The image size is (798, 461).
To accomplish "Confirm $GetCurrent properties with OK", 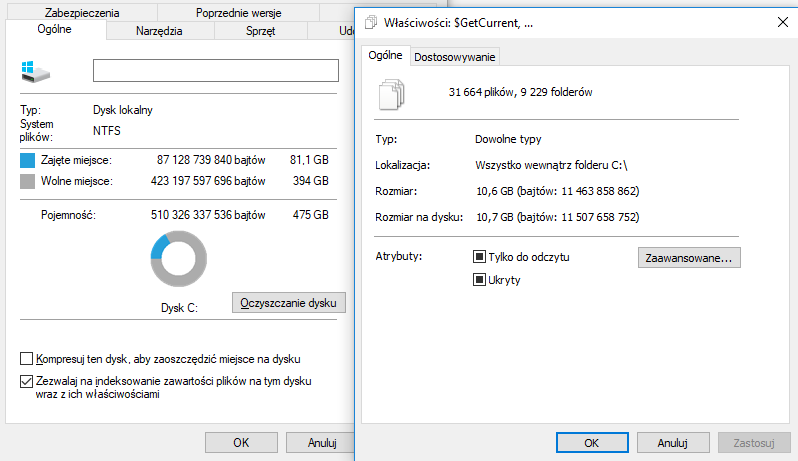I will point(592,443).
